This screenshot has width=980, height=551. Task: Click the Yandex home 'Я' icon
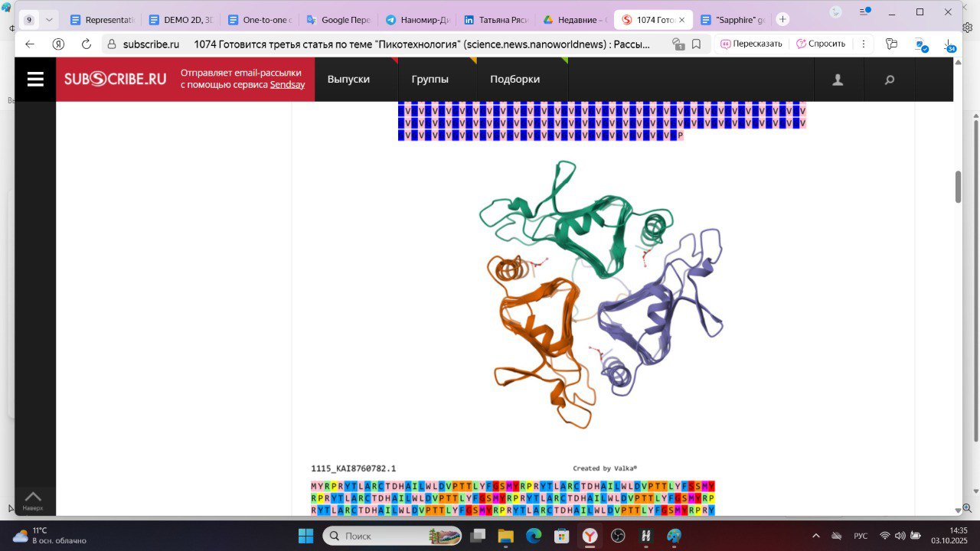[x=58, y=44]
